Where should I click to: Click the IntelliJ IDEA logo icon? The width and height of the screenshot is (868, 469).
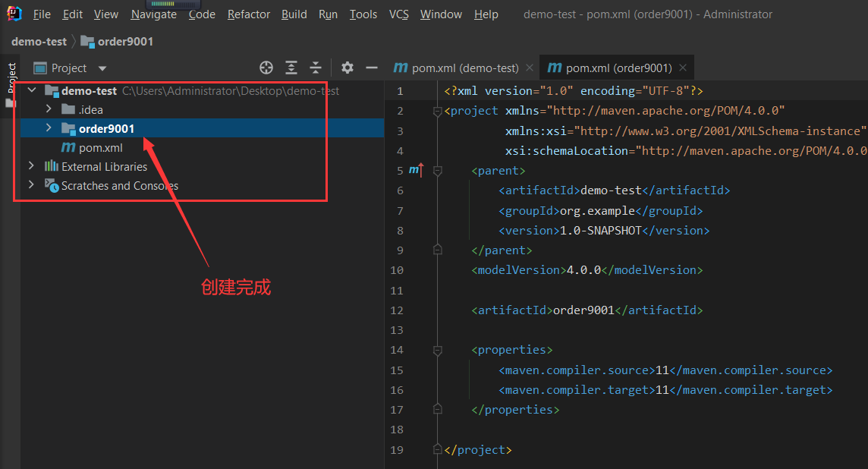tap(14, 14)
